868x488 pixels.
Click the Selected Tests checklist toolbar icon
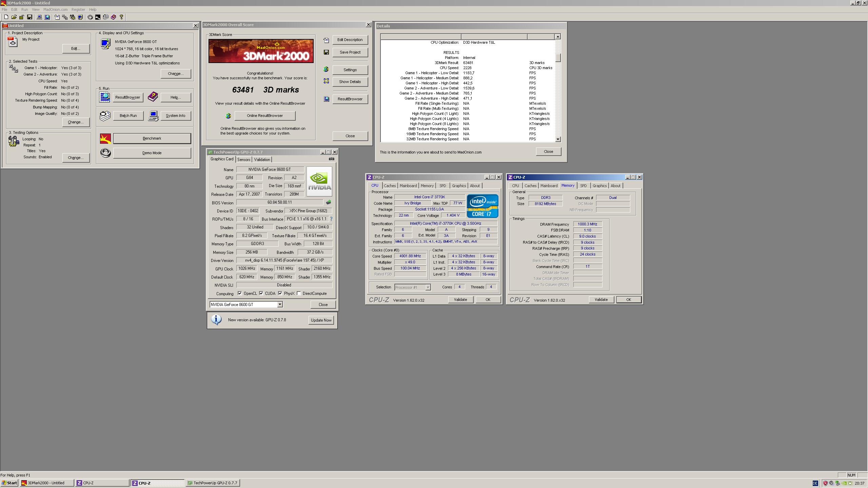(x=65, y=17)
